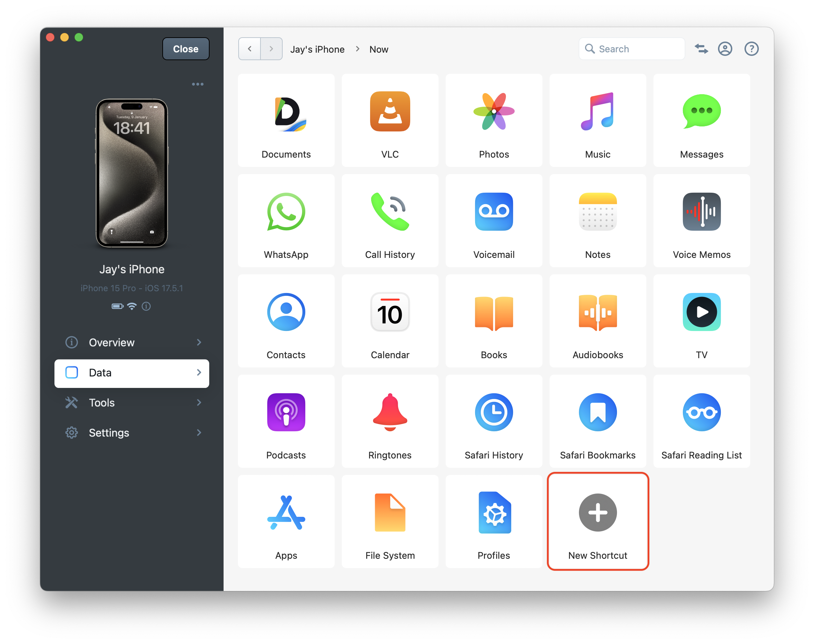Click the New Shortcut plus icon
This screenshot has height=644, width=814.
(x=598, y=513)
